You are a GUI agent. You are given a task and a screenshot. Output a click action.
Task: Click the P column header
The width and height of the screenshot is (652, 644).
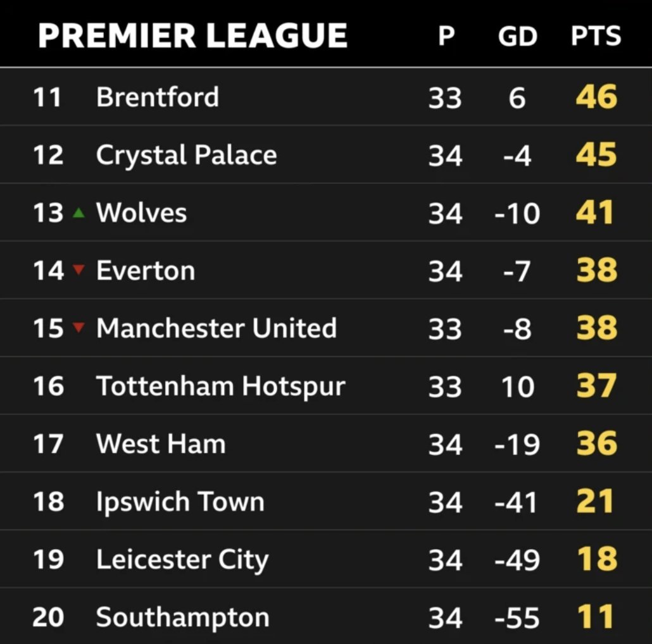446,35
